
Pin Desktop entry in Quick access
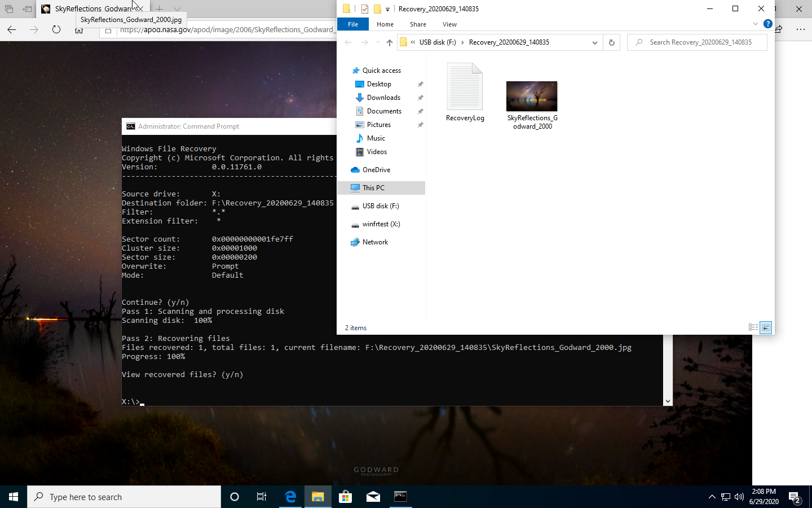(420, 84)
